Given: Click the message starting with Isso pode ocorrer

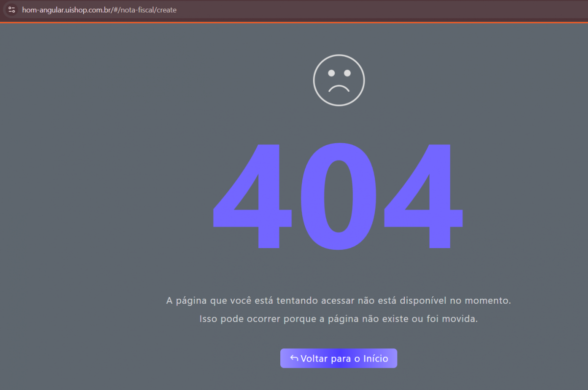Looking at the screenshot, I should [338, 319].
